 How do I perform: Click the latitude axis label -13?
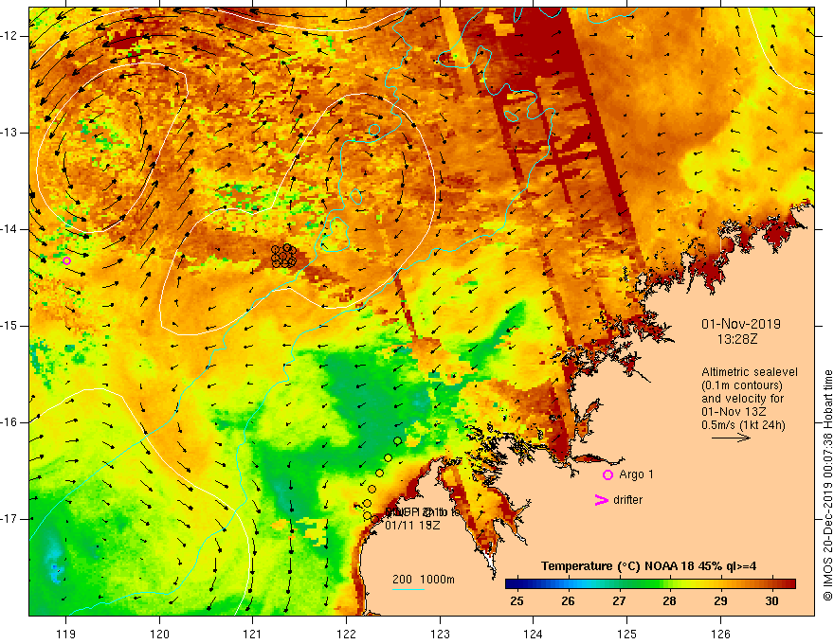tap(9, 133)
